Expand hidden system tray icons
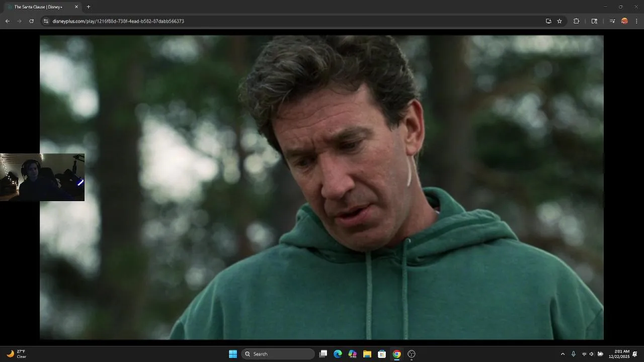The width and height of the screenshot is (644, 362). [x=562, y=354]
